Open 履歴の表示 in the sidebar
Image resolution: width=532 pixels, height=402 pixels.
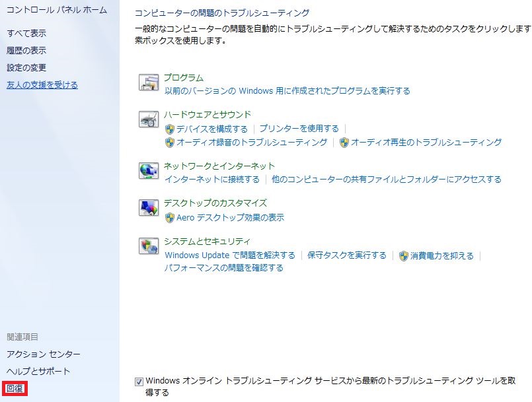[26, 50]
